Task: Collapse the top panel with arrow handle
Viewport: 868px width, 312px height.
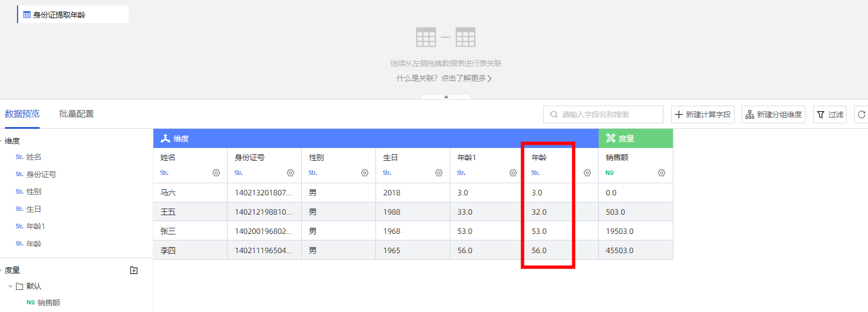Action: [x=446, y=97]
